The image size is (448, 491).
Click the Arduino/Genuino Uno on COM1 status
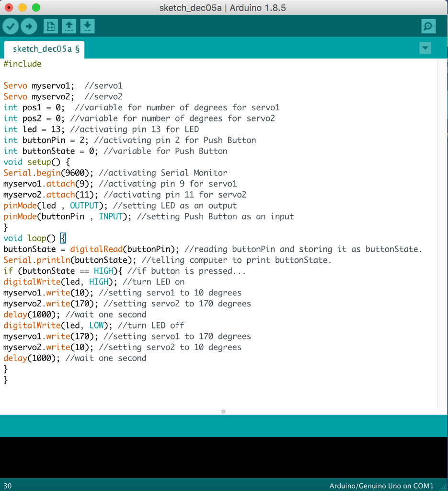[381, 486]
